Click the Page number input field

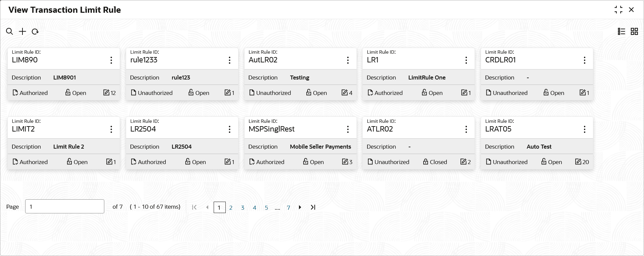click(x=65, y=206)
